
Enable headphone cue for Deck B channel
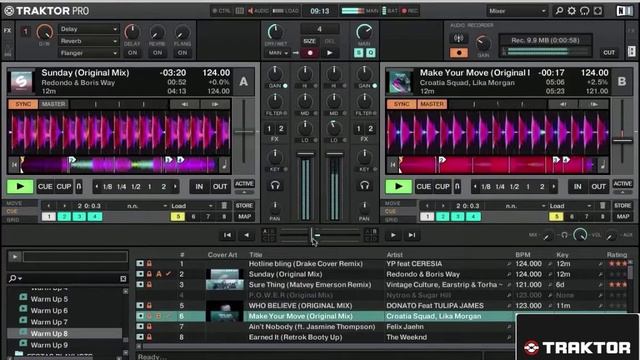tap(364, 186)
